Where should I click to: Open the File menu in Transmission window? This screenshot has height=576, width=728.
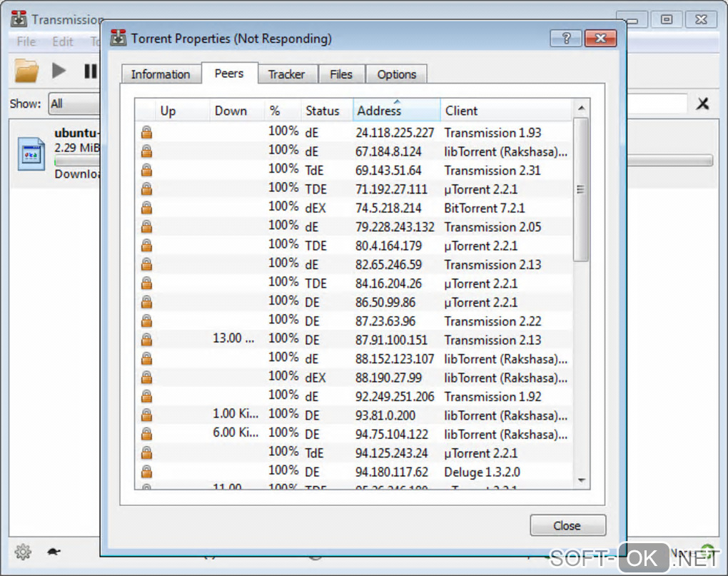pos(26,42)
